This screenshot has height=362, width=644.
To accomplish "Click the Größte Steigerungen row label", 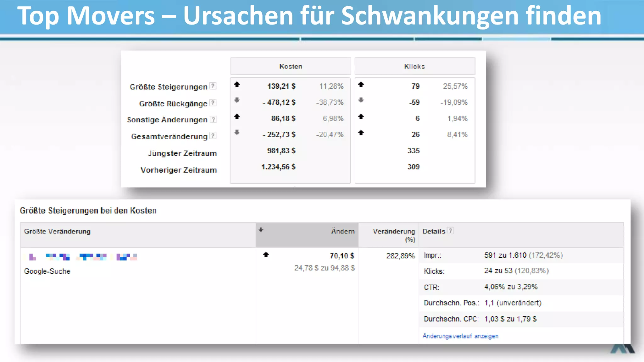I will 169,87.
